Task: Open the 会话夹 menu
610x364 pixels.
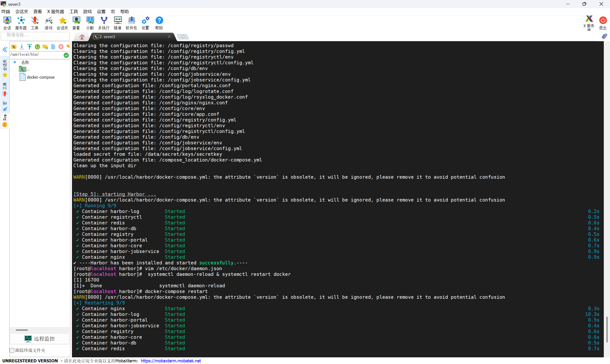Action: [x=22, y=11]
